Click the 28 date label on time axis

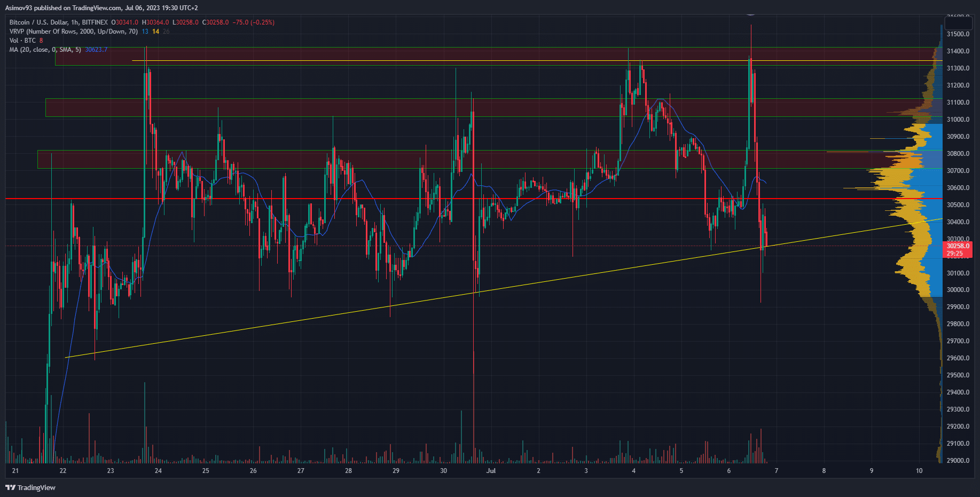(x=348, y=471)
